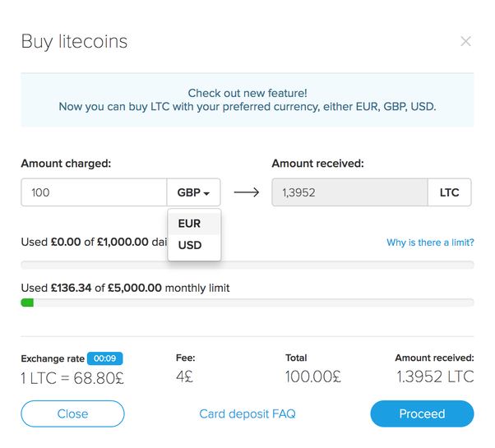
Task: Click the conversion arrow icon
Action: pos(246,192)
